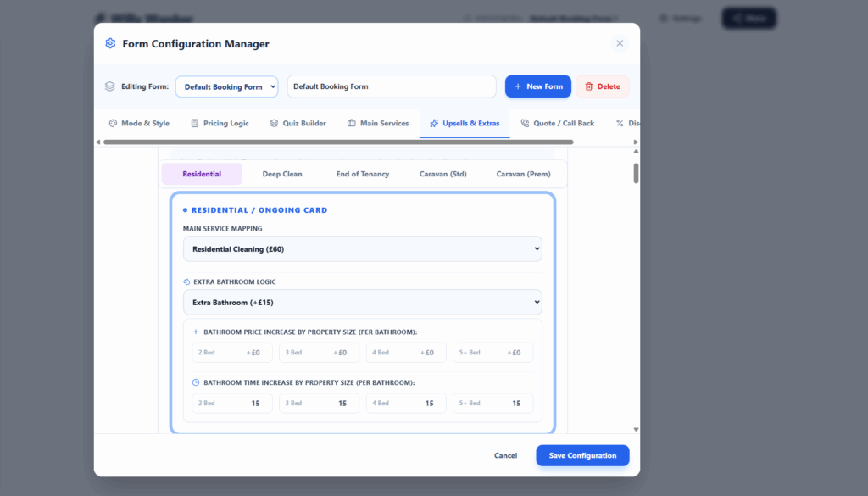Click the plus icon beside Bathroom Price Increase
This screenshot has width=868, height=496.
tap(196, 332)
